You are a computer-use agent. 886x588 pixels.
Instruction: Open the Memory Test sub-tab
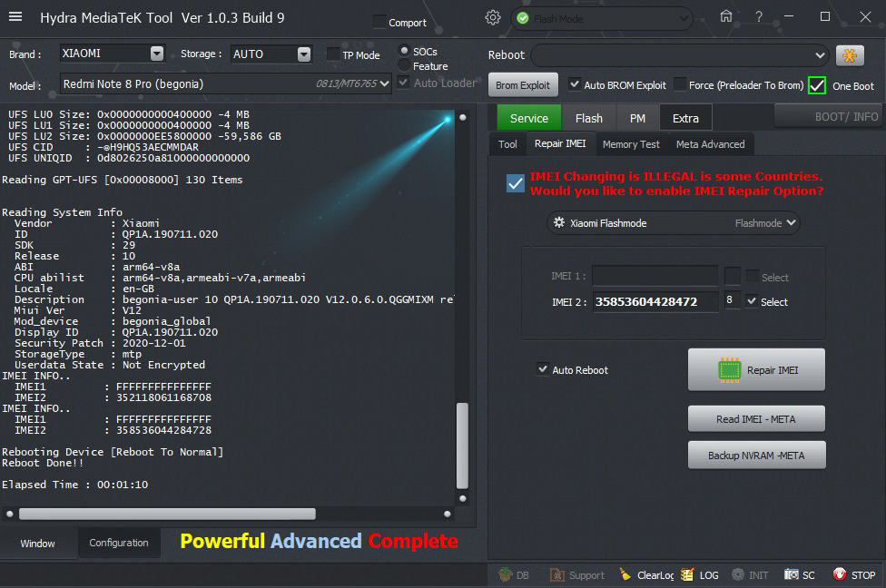tap(631, 144)
